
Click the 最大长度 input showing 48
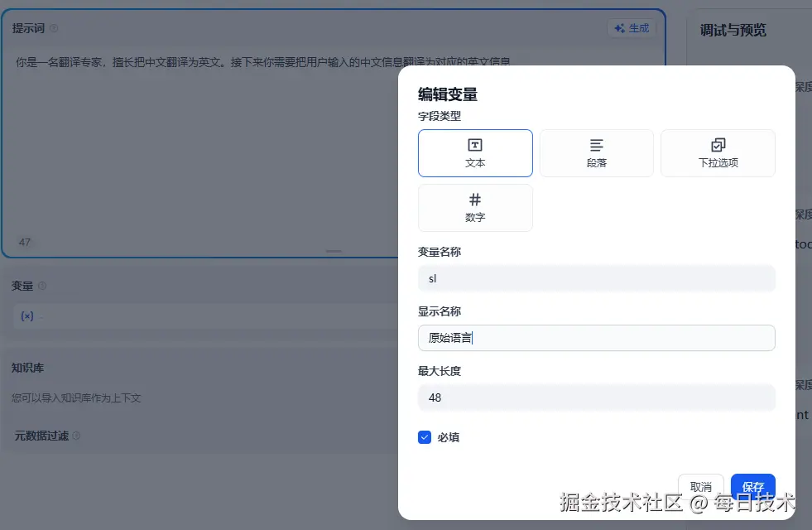point(596,397)
